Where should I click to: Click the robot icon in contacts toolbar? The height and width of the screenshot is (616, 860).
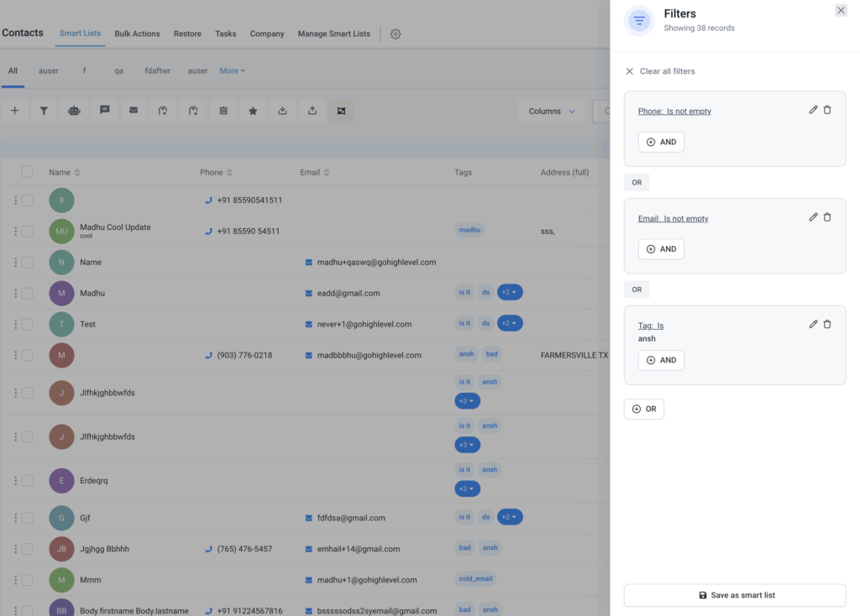click(74, 111)
